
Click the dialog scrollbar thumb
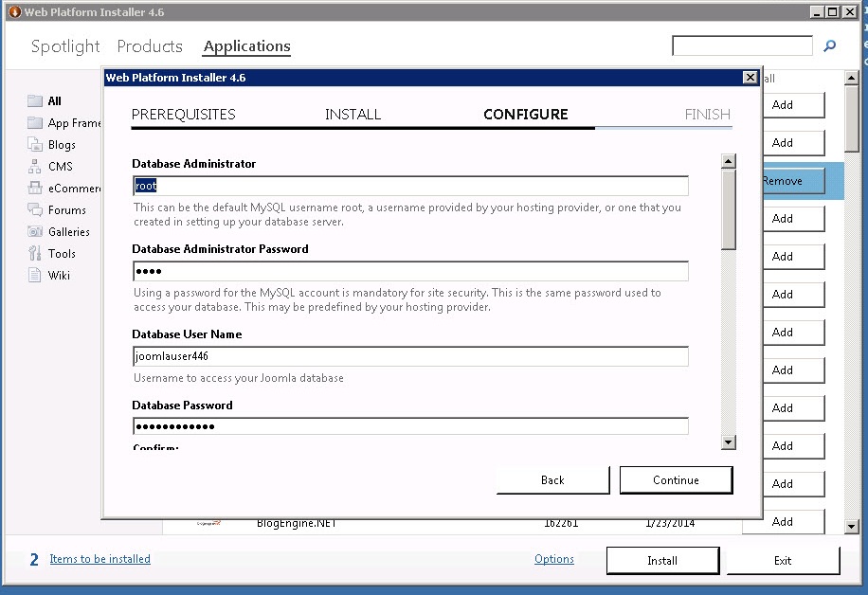pyautogui.click(x=729, y=209)
